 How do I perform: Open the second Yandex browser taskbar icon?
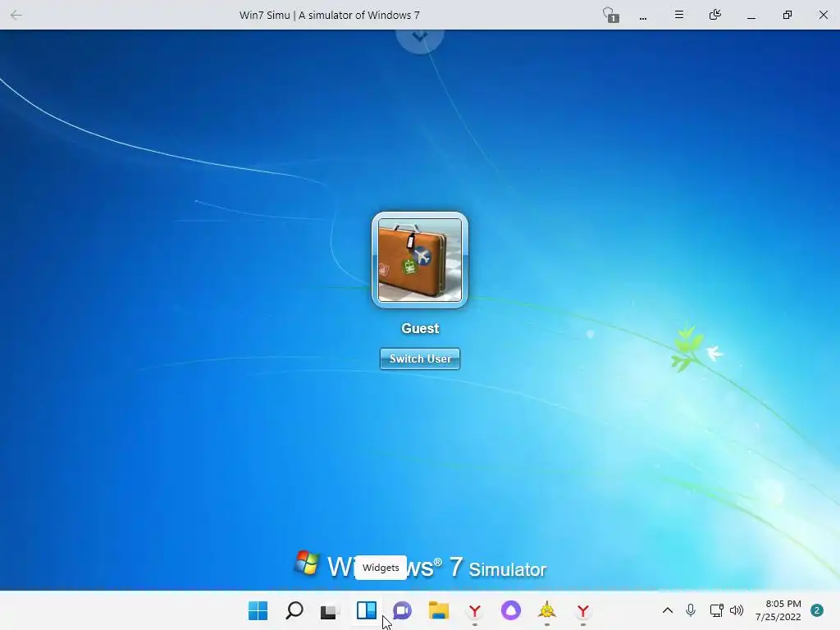(583, 610)
